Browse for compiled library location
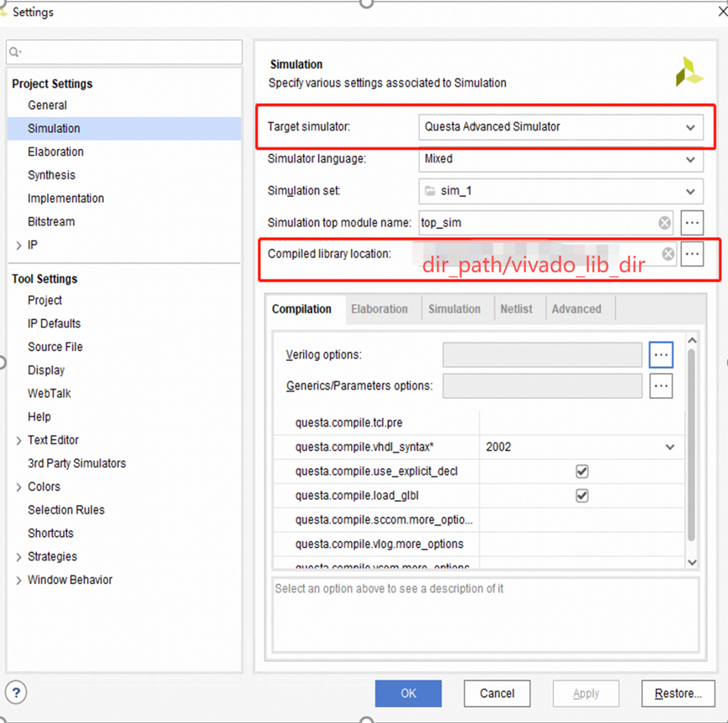 (692, 254)
